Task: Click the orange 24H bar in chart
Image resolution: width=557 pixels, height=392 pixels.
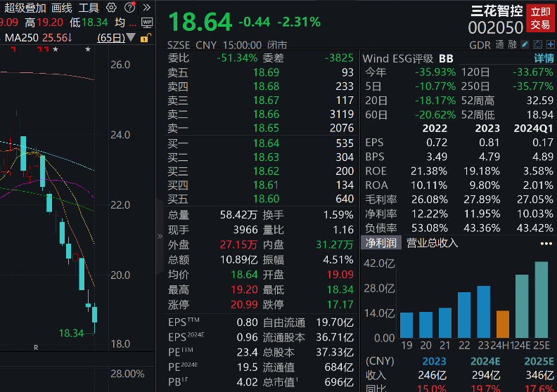Action: pyautogui.click(x=502, y=324)
